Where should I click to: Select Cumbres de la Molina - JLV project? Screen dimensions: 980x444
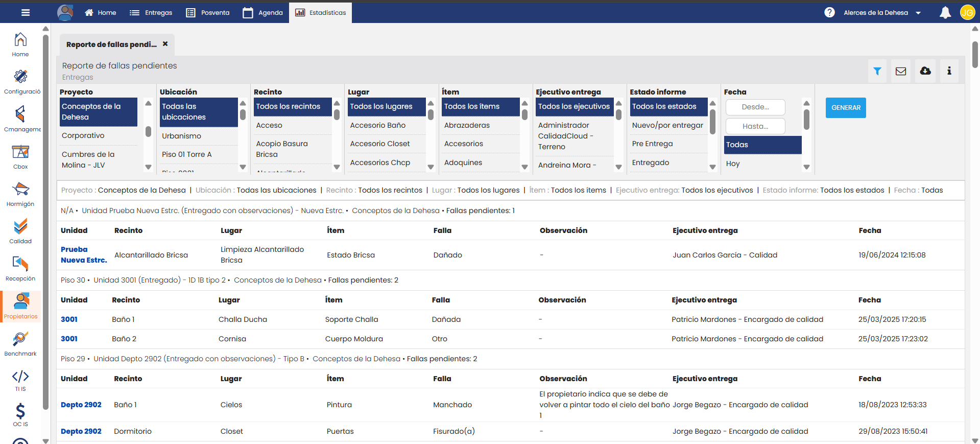(x=99, y=159)
